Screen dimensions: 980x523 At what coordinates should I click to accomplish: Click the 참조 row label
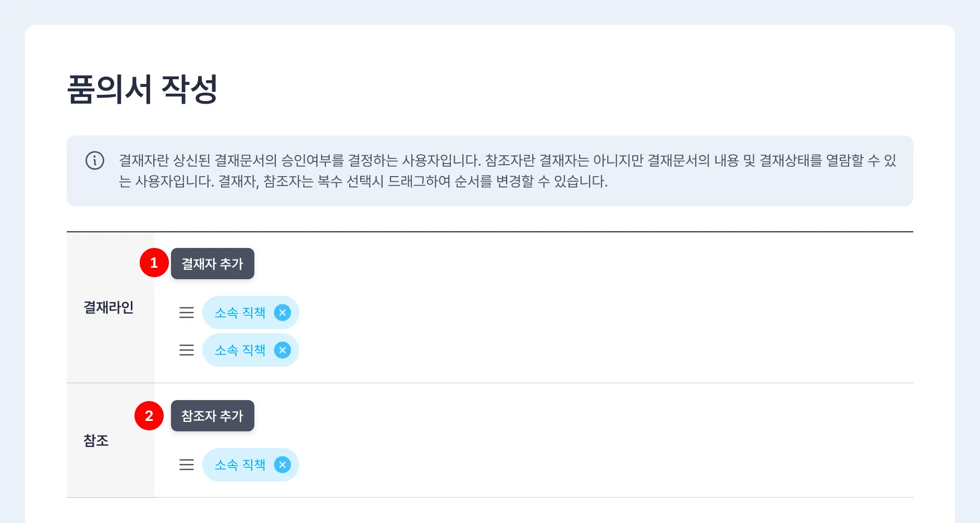[96, 441]
